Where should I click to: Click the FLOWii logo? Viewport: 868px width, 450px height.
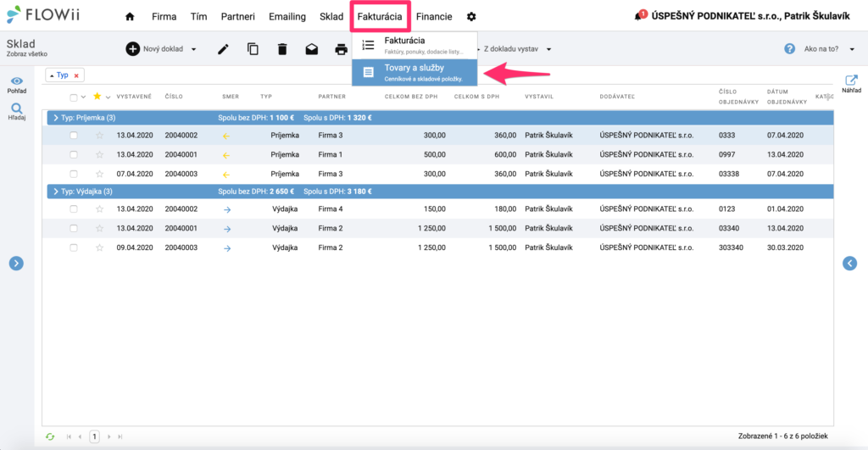pos(43,15)
